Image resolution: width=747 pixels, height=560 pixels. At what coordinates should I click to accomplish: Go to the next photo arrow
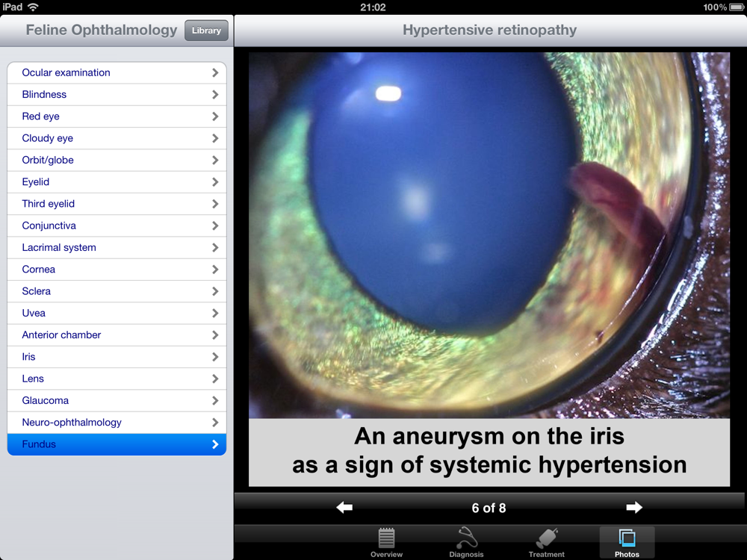tap(634, 508)
